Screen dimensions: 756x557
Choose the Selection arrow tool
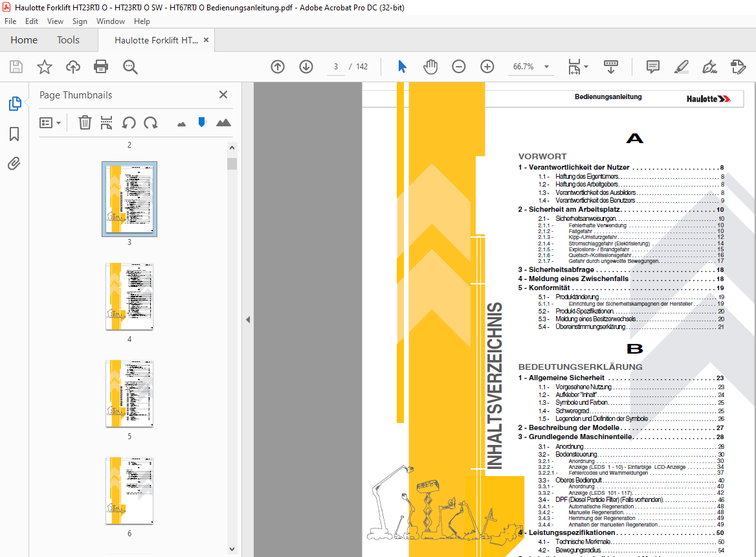402,67
